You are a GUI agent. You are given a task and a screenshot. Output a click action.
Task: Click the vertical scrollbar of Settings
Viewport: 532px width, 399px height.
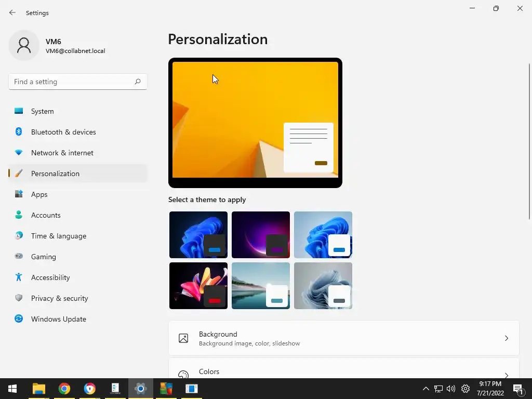click(529, 141)
